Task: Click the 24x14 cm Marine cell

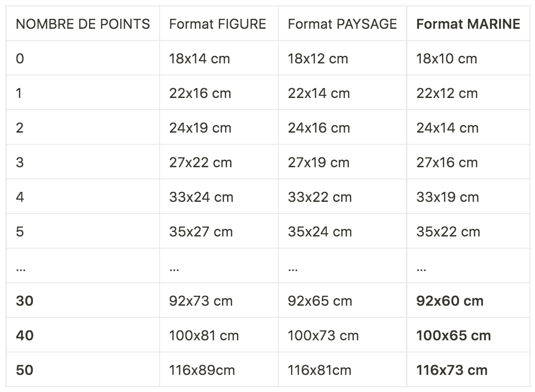Action: pyautogui.click(x=447, y=128)
